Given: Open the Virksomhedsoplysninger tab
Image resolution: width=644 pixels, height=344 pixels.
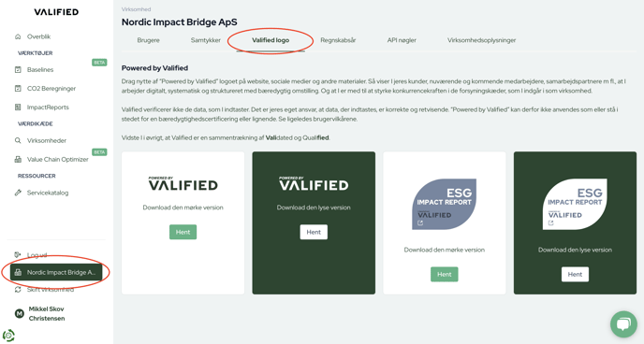Looking at the screenshot, I should (x=481, y=40).
